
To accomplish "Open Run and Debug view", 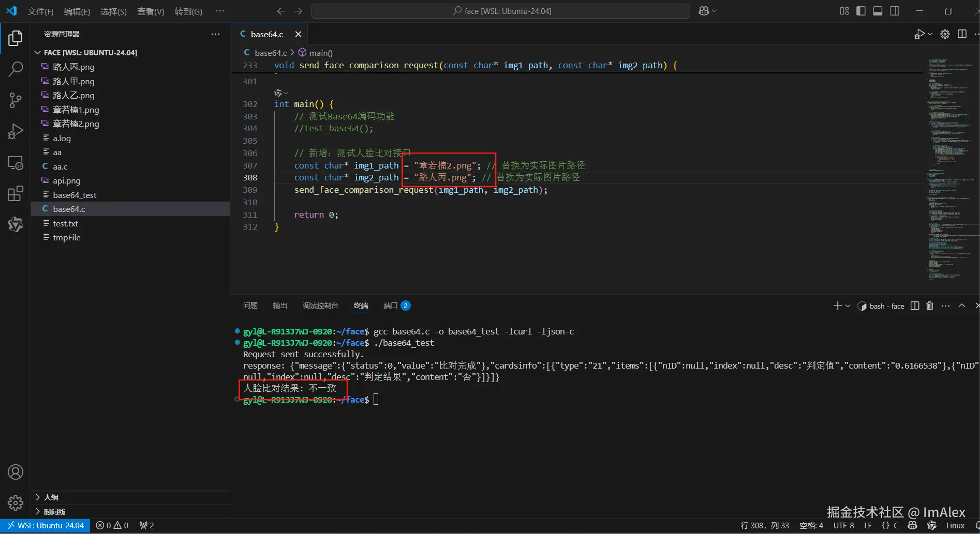I will (x=16, y=132).
